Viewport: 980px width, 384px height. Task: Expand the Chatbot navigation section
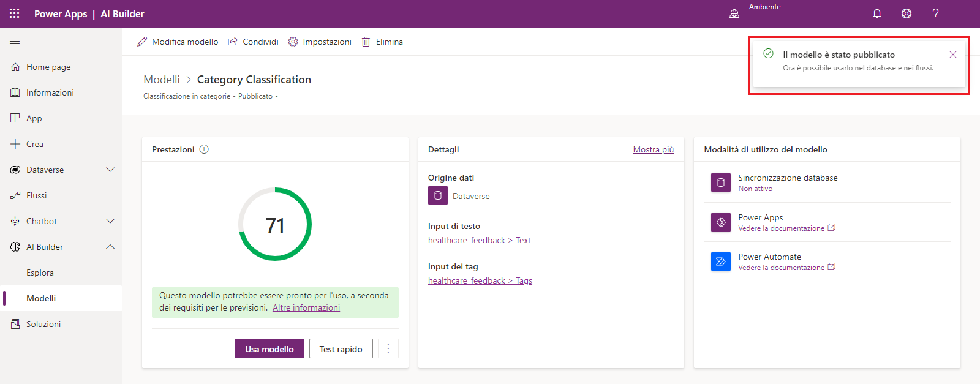[110, 221]
